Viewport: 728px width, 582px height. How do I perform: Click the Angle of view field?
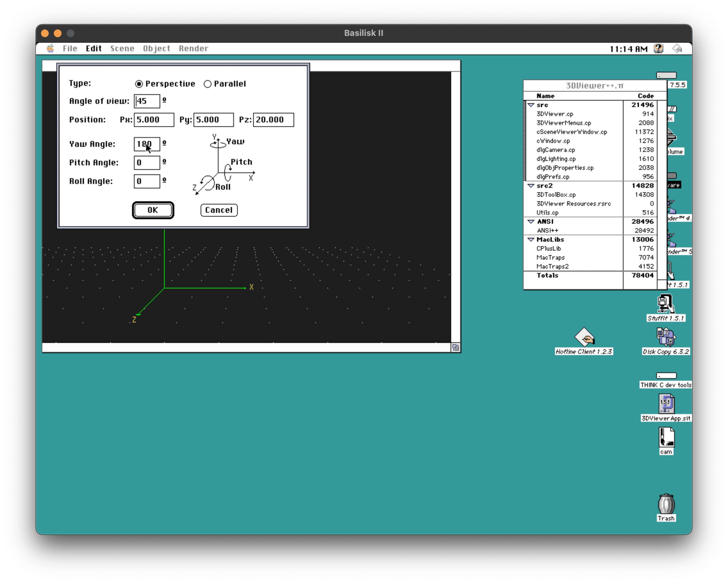click(147, 101)
